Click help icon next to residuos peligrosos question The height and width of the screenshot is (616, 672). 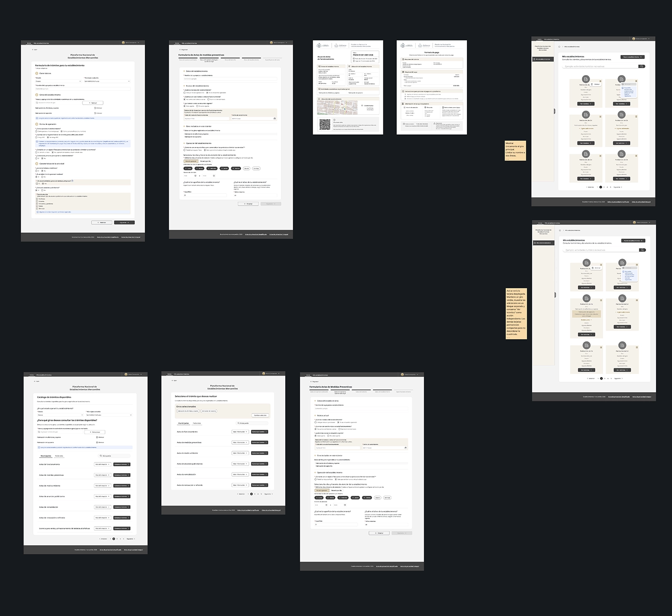pyautogui.click(x=72, y=180)
